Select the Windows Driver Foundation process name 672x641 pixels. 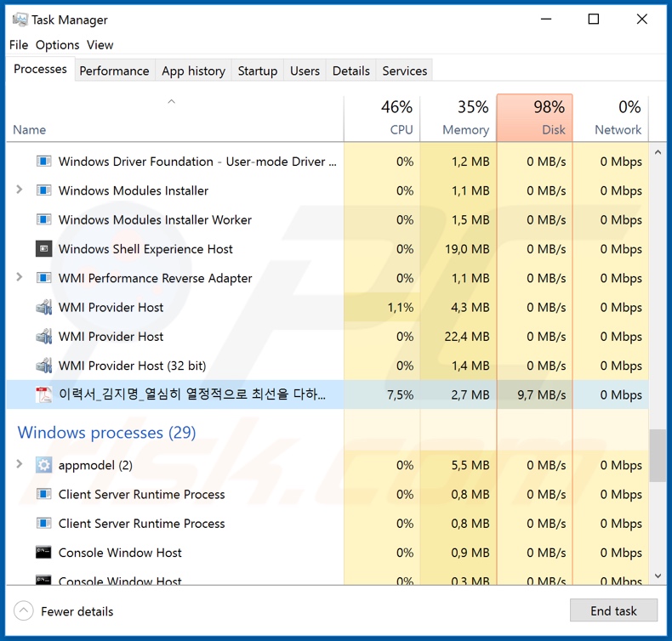(197, 162)
